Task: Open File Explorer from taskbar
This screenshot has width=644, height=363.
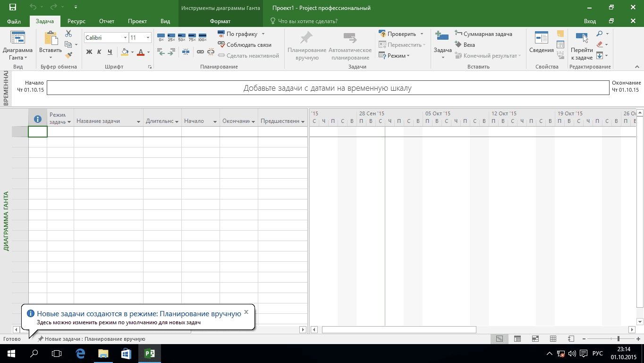Action: 103,353
